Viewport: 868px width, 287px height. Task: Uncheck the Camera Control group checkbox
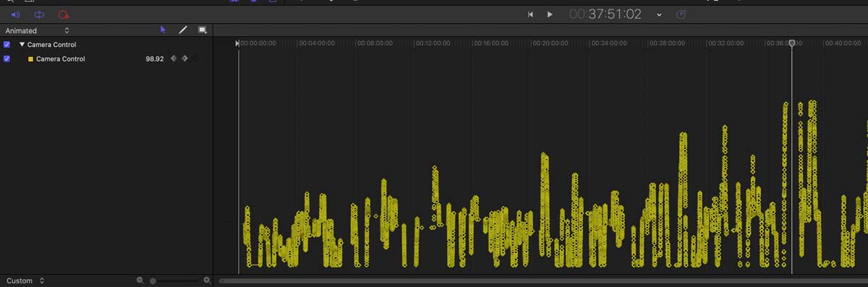pyautogui.click(x=7, y=45)
